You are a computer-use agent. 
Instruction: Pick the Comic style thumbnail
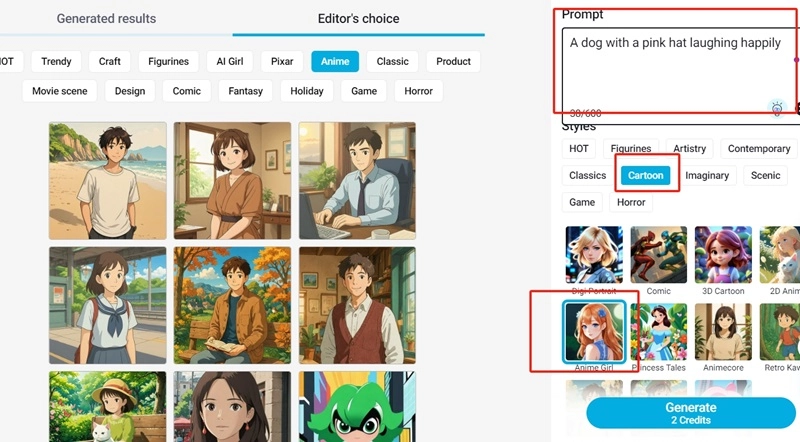tap(659, 255)
